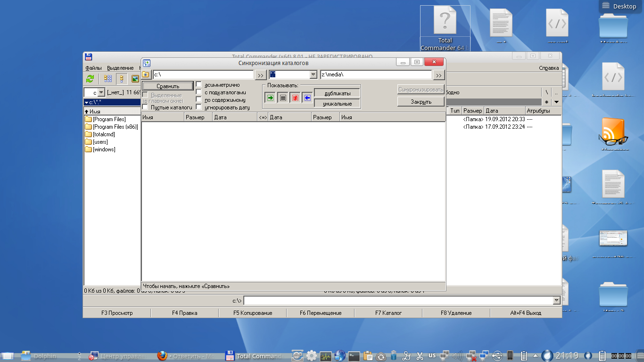The image size is (644, 362).
Task: Click the Сравнить button
Action: pos(168,86)
